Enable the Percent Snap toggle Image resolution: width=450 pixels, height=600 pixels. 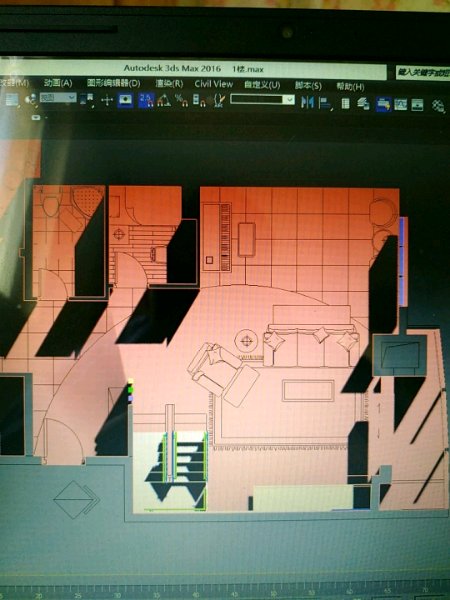181,101
